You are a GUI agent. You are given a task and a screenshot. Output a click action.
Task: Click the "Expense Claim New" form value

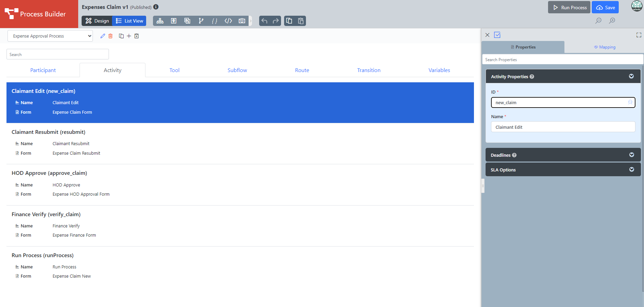pyautogui.click(x=72, y=276)
